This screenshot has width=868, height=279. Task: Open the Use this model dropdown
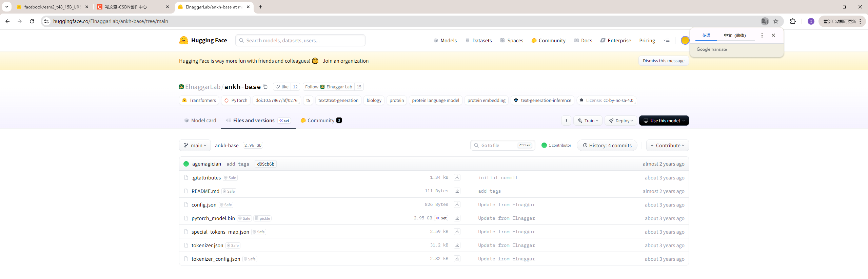click(664, 121)
